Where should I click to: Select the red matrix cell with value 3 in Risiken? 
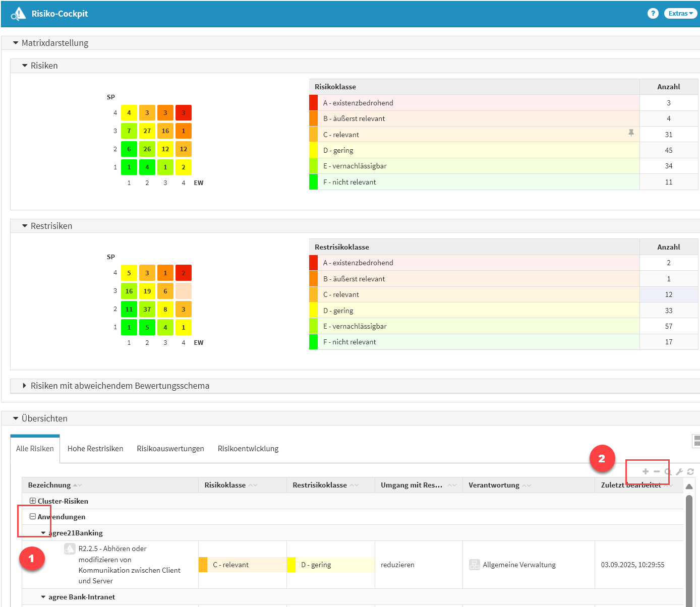click(x=184, y=113)
